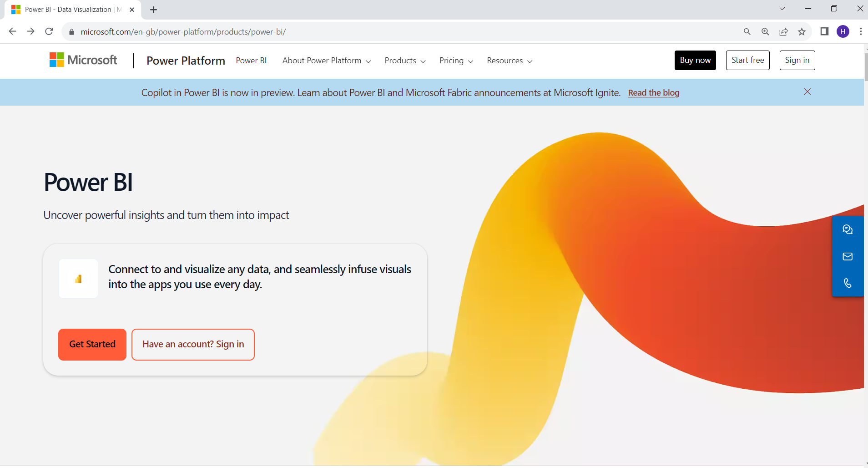Open a new tab with the plus icon
Screen dimensions: 868x468
154,10
